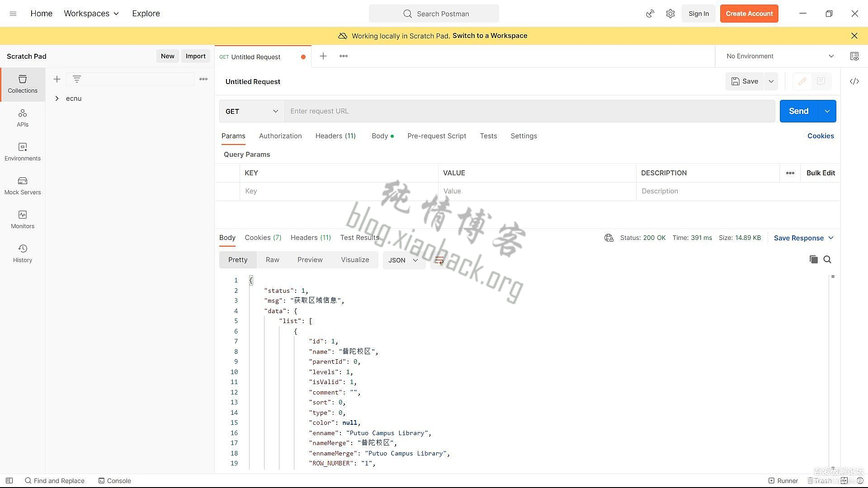Expand the ecnu collection
Screen dimensions: 868x488
[57, 99]
